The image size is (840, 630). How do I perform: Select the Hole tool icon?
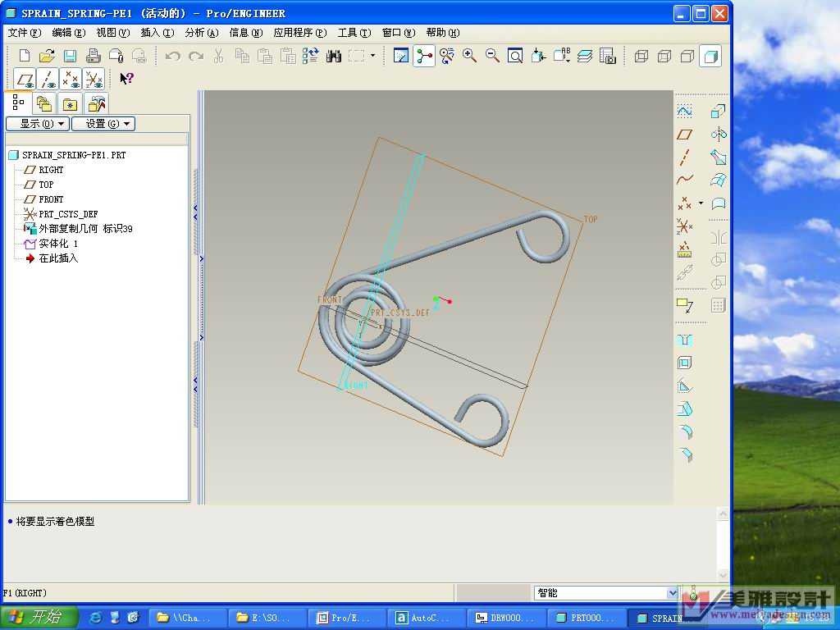685,340
